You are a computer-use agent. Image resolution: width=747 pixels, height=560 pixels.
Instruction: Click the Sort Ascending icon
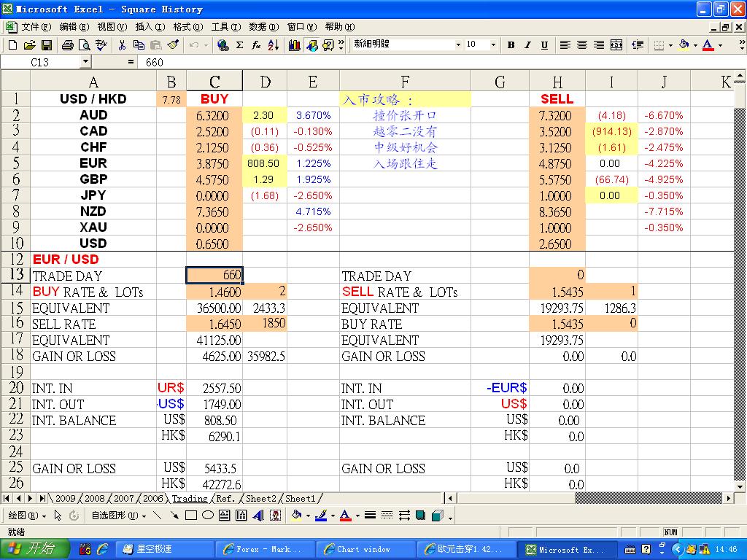274,45
